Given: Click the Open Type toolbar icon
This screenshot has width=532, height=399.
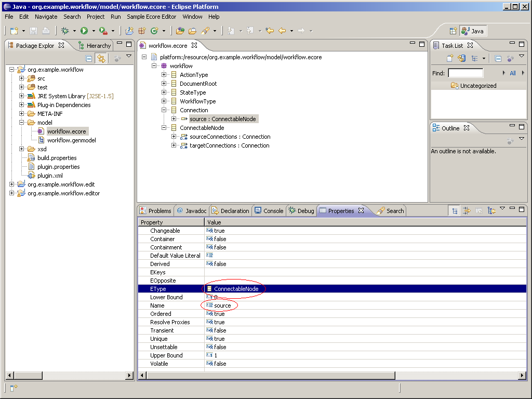Looking at the screenshot, I should (180, 31).
